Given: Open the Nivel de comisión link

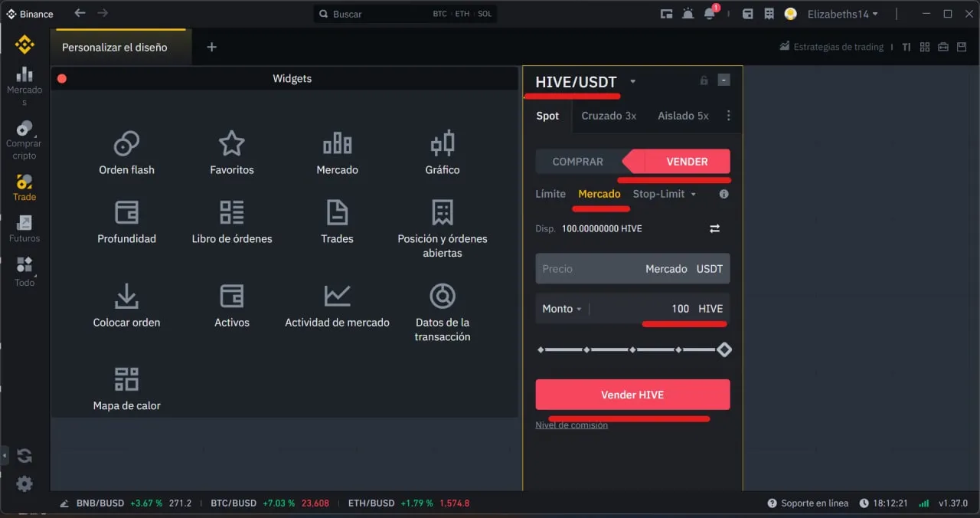Looking at the screenshot, I should (572, 425).
